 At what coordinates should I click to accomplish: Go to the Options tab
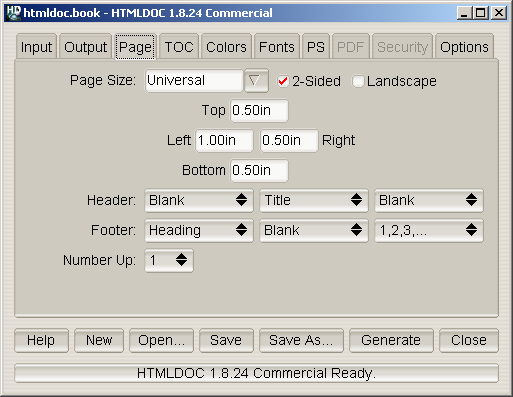[x=464, y=47]
